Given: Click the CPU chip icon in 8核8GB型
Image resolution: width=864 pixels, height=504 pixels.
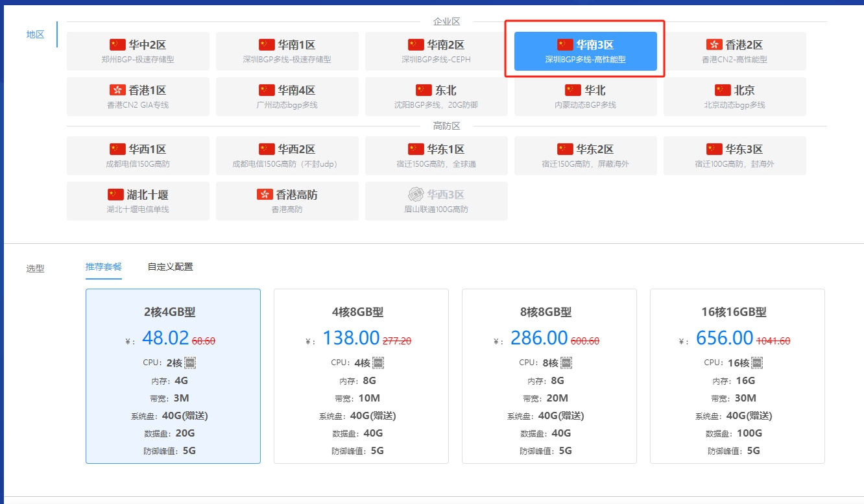Looking at the screenshot, I should point(566,363).
